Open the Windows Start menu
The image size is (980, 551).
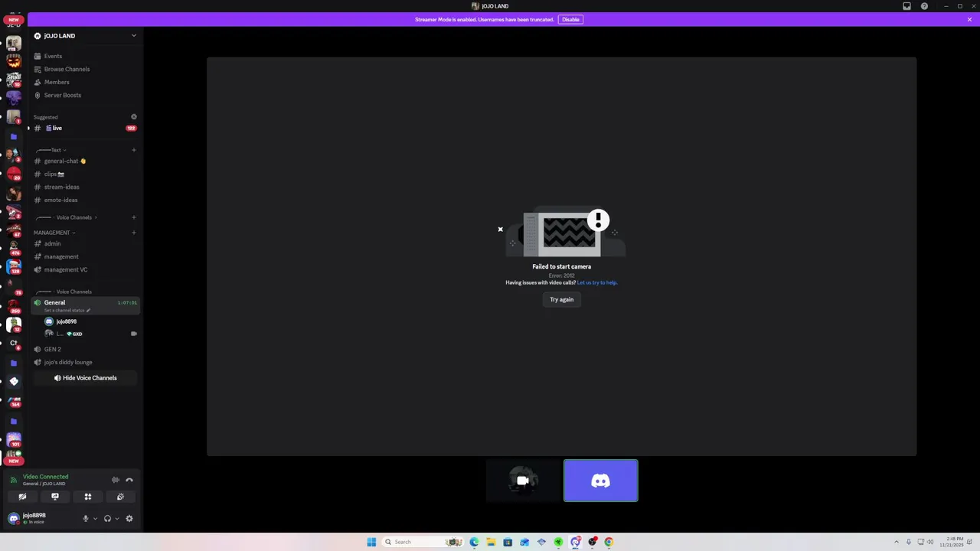click(371, 542)
